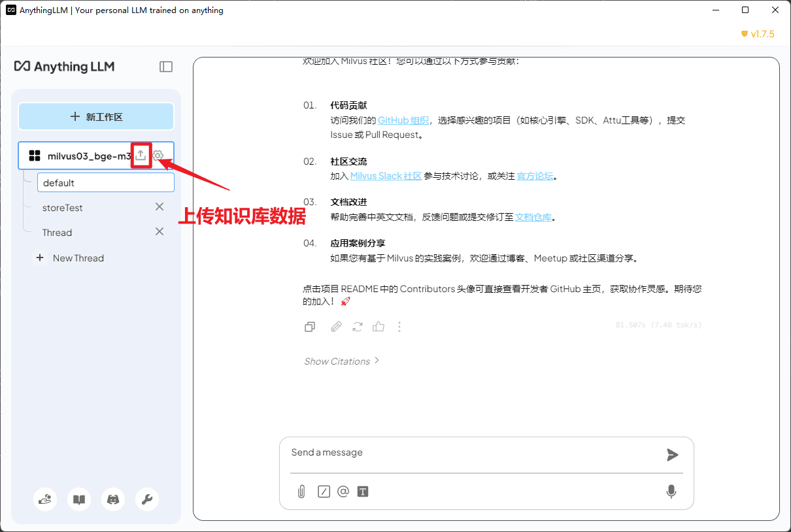This screenshot has width=791, height=532.
Task: Open the Milvus Slack 社区 link
Action: click(x=386, y=176)
